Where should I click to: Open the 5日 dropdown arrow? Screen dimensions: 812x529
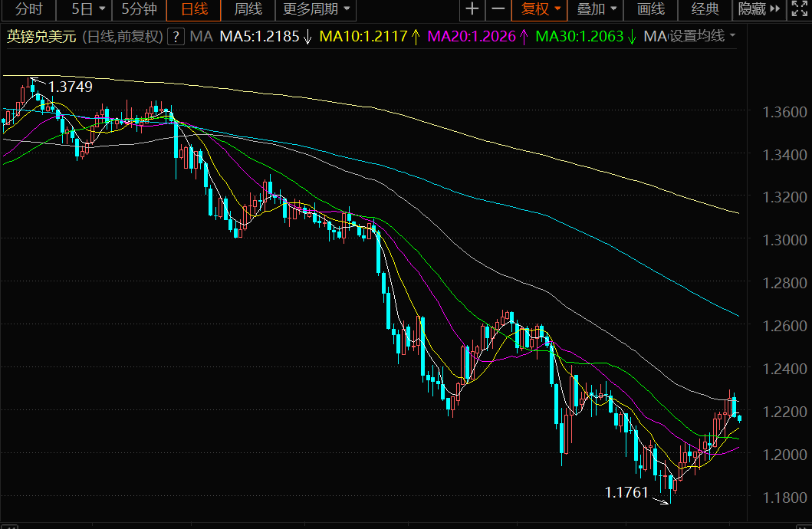click(102, 9)
